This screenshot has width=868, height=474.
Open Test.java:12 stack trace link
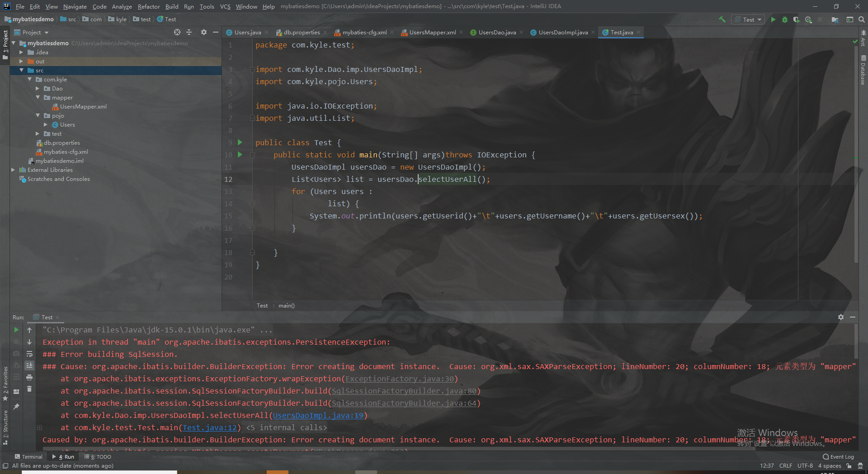coord(209,427)
